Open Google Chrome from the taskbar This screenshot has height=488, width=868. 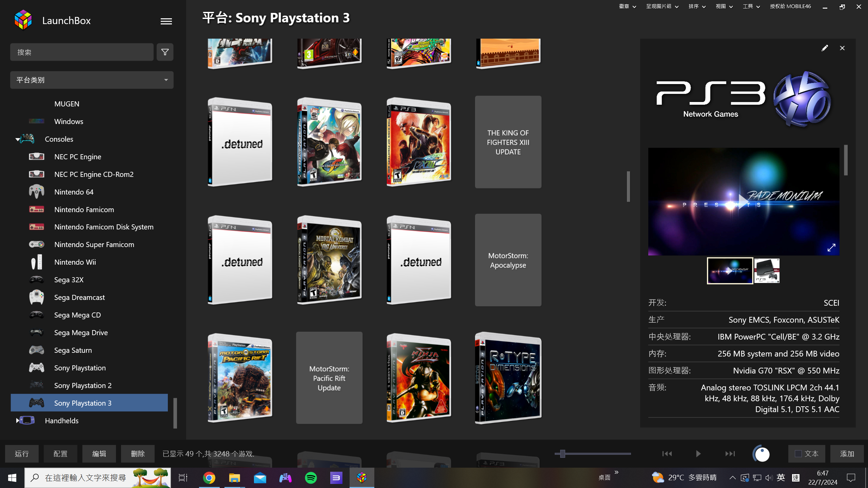pos(209,478)
